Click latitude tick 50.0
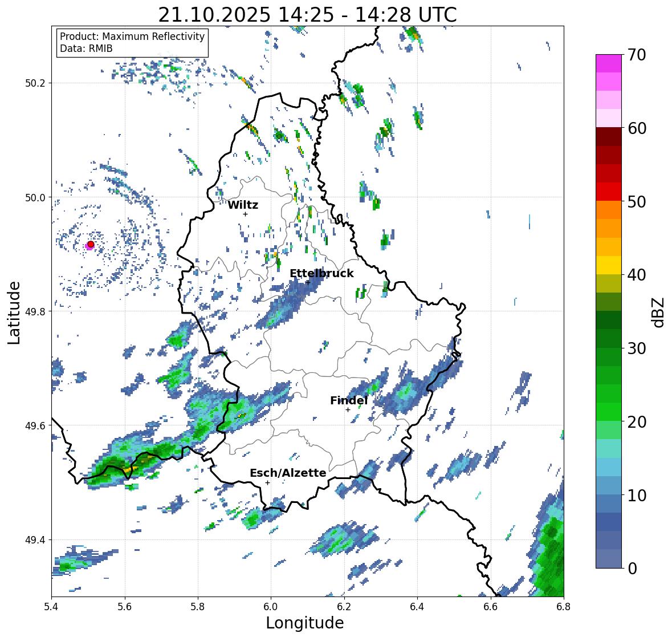This screenshot has width=672, height=637. point(35,198)
